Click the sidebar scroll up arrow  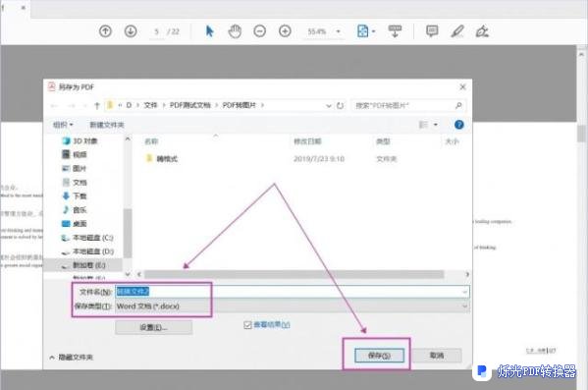(128, 139)
